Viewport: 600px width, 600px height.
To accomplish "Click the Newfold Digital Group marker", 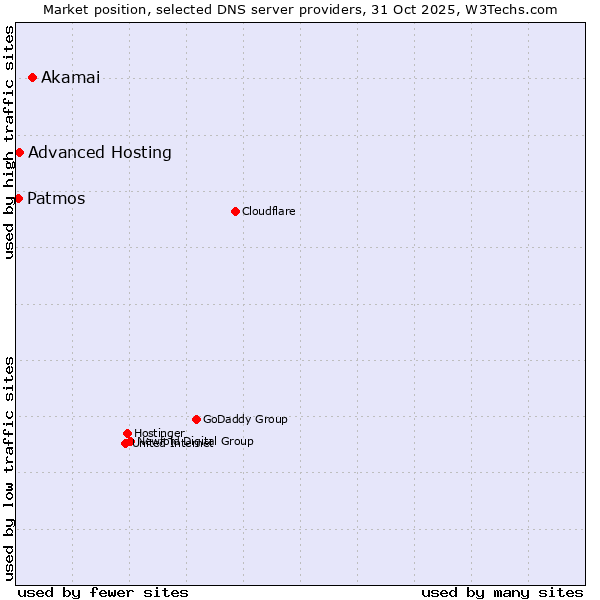I will point(131,441).
